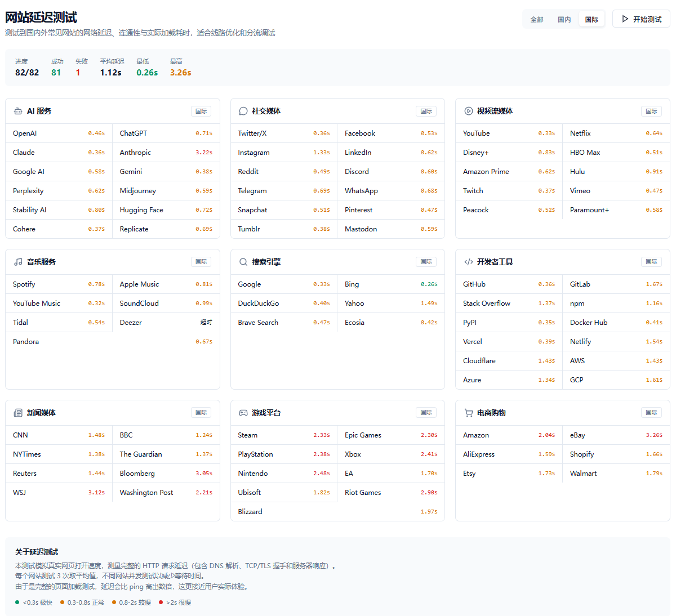This screenshot has height=616, width=676.
Task: Click the 国际 tag in 电商购物 card
Action: click(x=651, y=413)
